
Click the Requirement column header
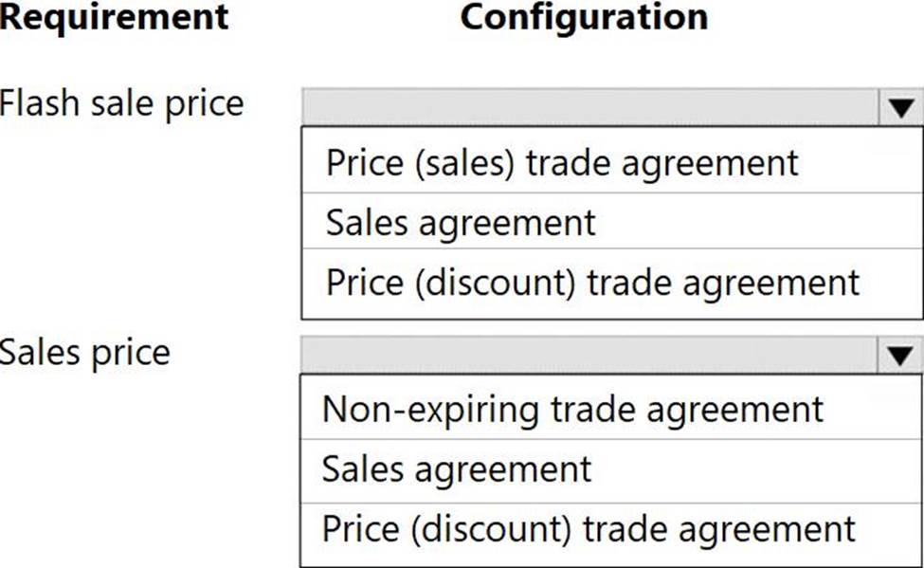pyautogui.click(x=114, y=16)
